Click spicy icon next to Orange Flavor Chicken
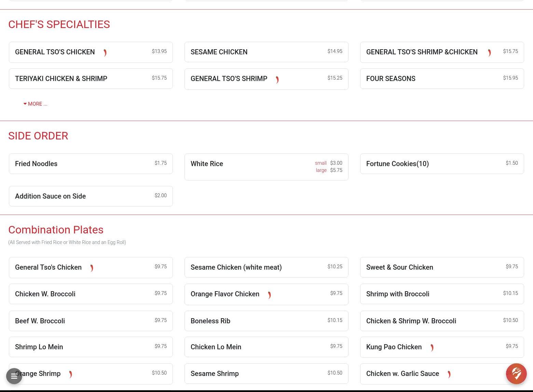This screenshot has height=392, width=533. (269, 295)
